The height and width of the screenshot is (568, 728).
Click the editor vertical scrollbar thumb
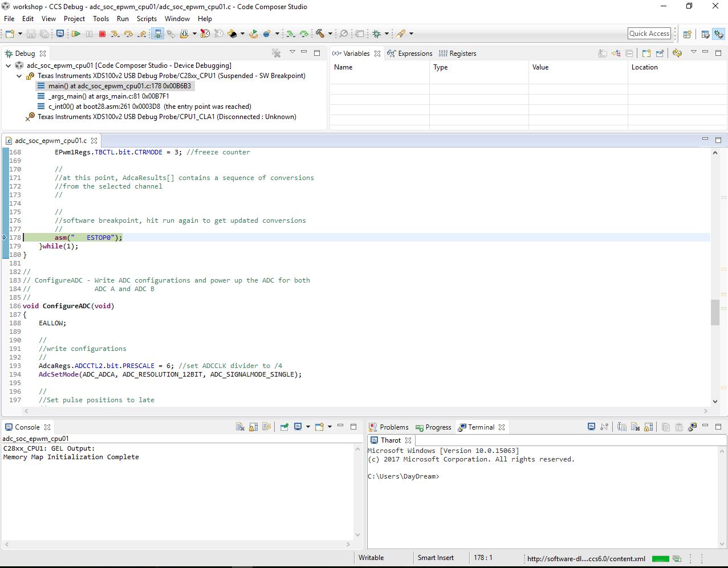click(x=715, y=312)
